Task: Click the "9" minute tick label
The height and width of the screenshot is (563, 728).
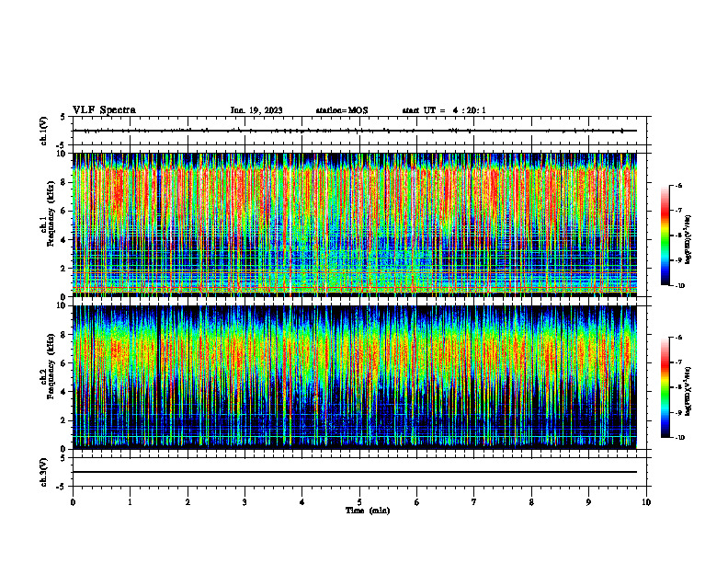Action: 588,502
